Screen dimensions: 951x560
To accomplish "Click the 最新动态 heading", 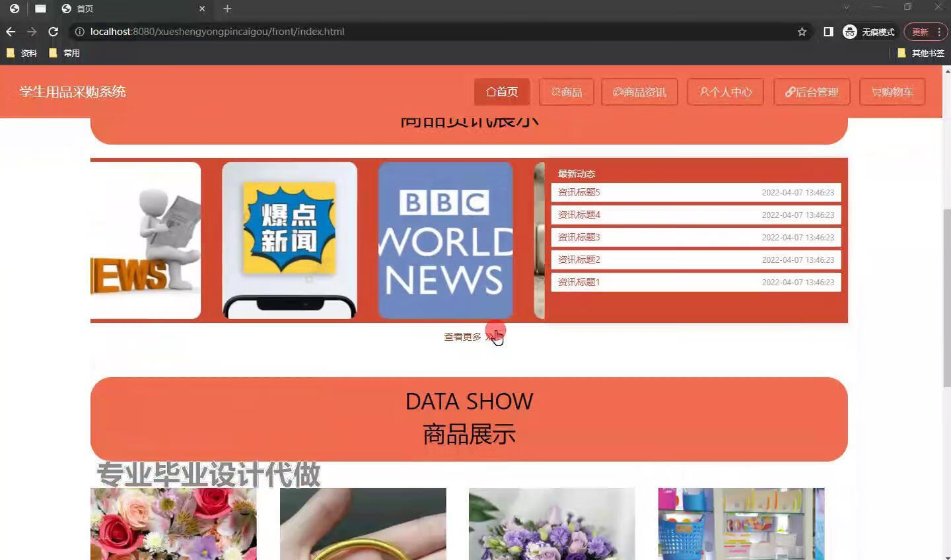I will pos(577,174).
